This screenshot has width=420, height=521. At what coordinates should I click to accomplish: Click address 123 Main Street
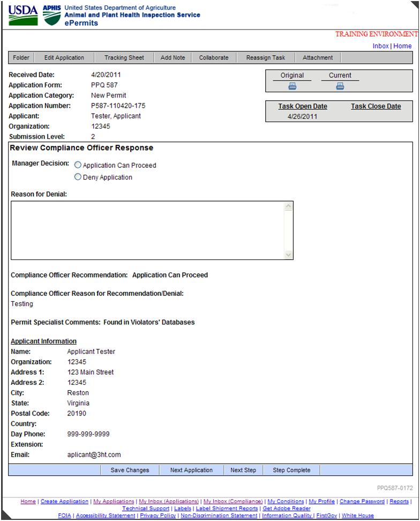pyautogui.click(x=91, y=372)
